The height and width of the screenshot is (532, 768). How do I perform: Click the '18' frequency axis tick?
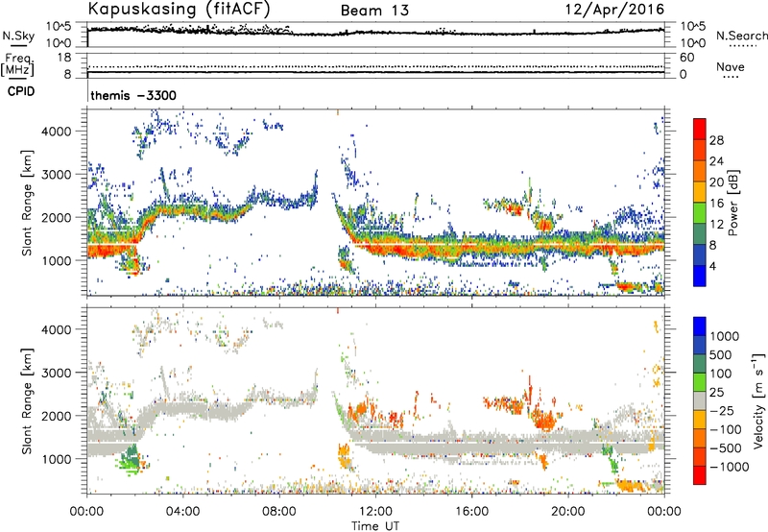(x=64, y=58)
